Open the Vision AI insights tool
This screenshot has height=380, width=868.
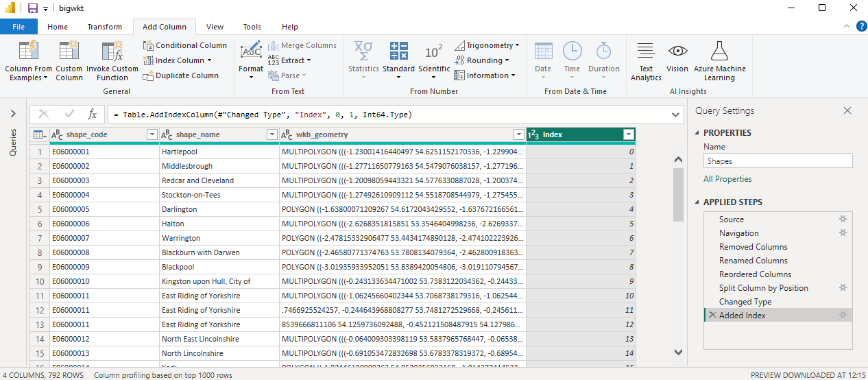pos(677,51)
